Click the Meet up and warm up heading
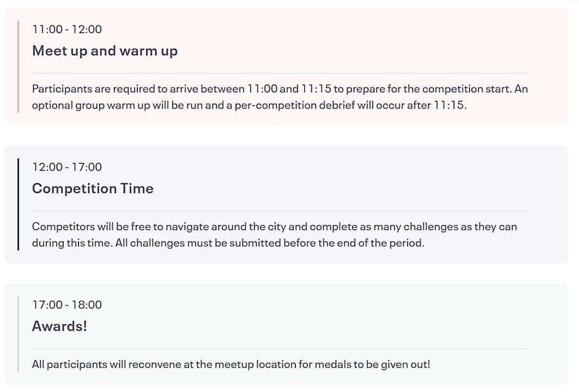 pos(104,51)
